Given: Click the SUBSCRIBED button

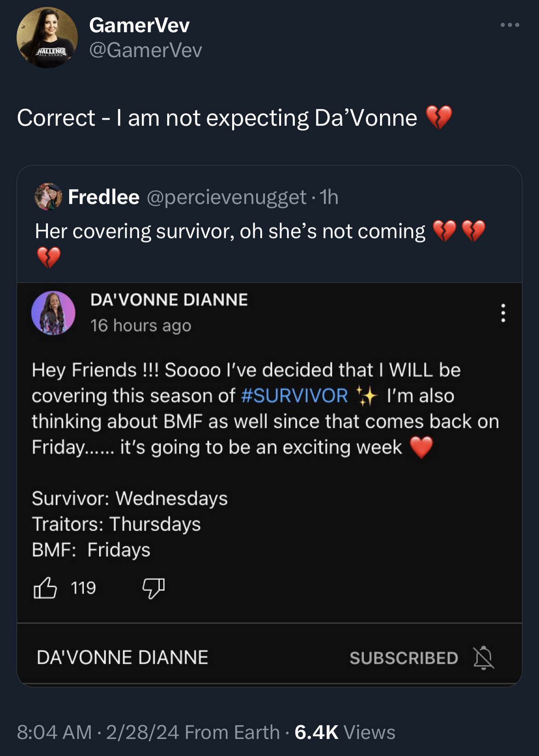Looking at the screenshot, I should (404, 658).
